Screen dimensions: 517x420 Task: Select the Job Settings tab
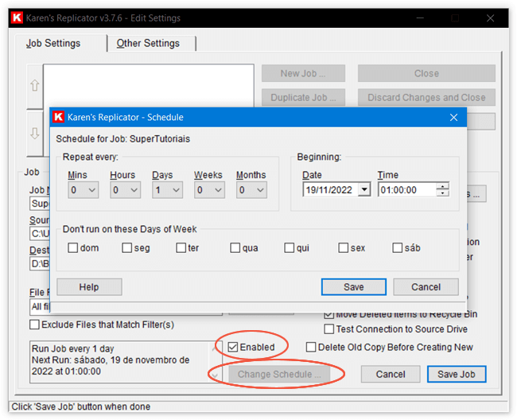click(x=53, y=43)
